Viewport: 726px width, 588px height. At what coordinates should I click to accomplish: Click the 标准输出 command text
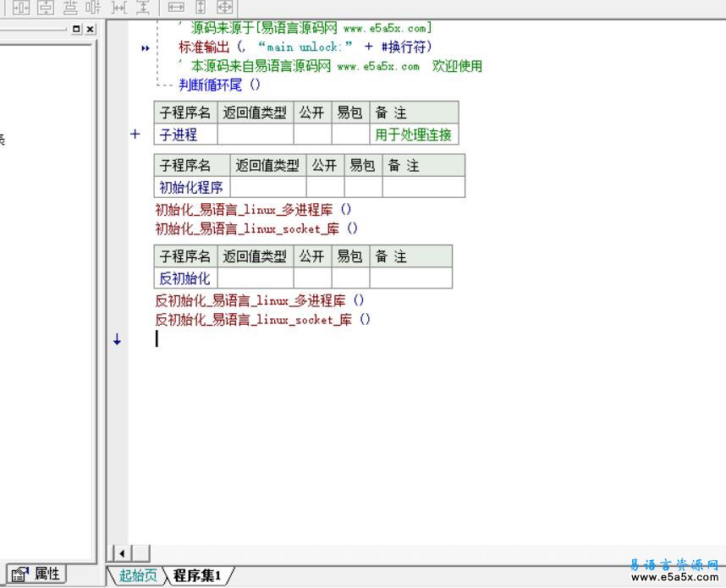[204, 47]
